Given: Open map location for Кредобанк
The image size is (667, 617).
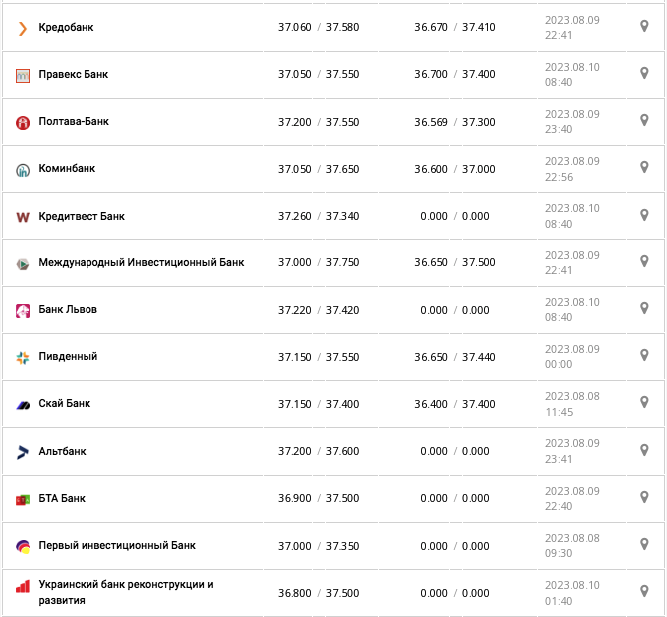Looking at the screenshot, I should [644, 26].
